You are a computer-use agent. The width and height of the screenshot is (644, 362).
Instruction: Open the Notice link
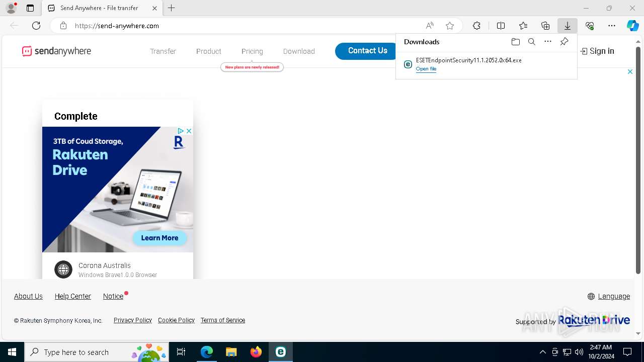[113, 296]
